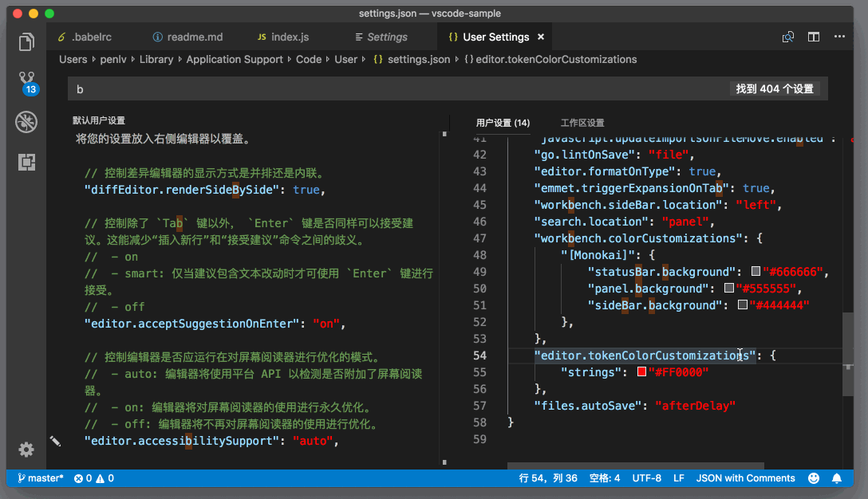The image size is (868, 499).
Task: Select the 工作区设置 tab
Action: pos(582,123)
